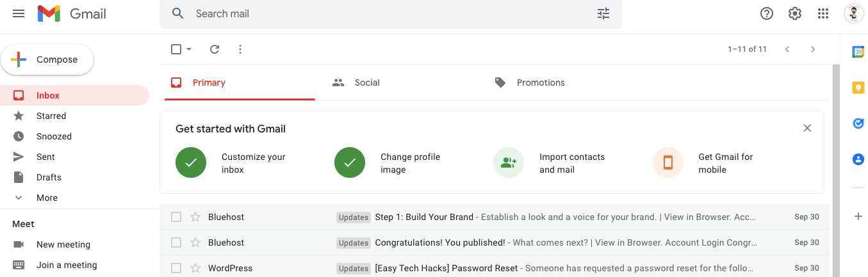Open the Google apps grid
The width and height of the screenshot is (868, 277).
pos(824,13)
